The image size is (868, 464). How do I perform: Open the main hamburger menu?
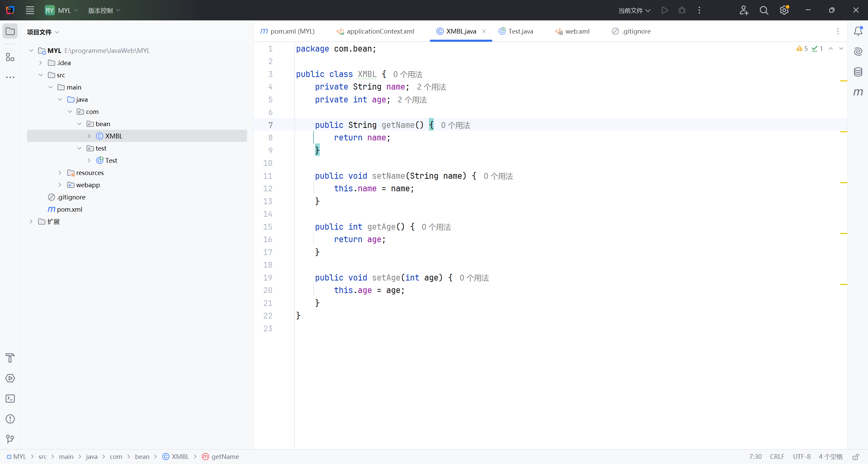pos(30,10)
